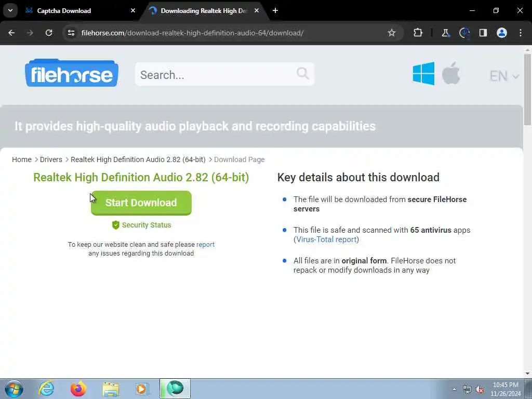Image resolution: width=532 pixels, height=399 pixels.
Task: Click the browser back arrow
Action: click(x=11, y=33)
